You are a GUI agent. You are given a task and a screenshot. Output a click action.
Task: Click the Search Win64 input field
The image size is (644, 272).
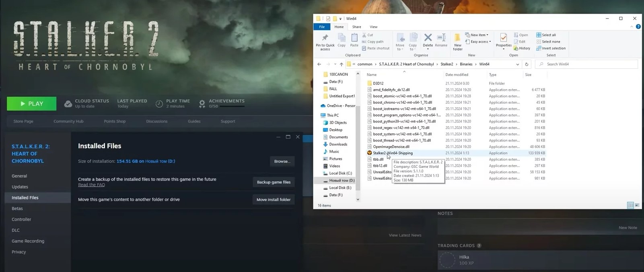coord(587,64)
